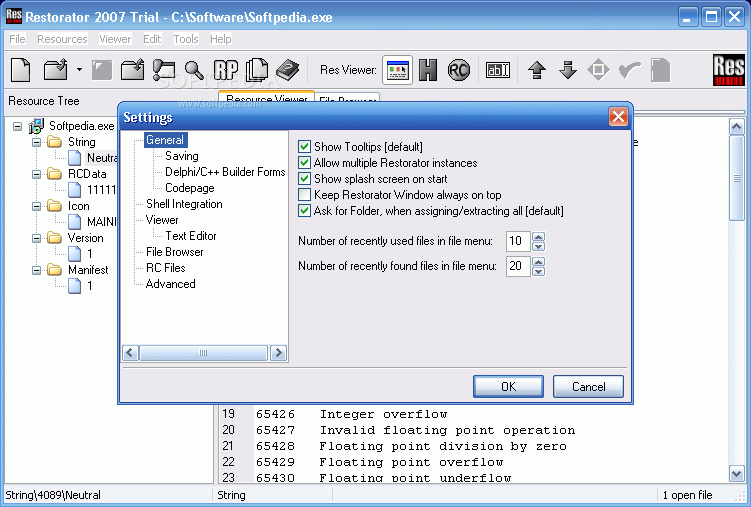Select the Hex viewer H icon
Screen dimensions: 751x507
tap(428, 70)
